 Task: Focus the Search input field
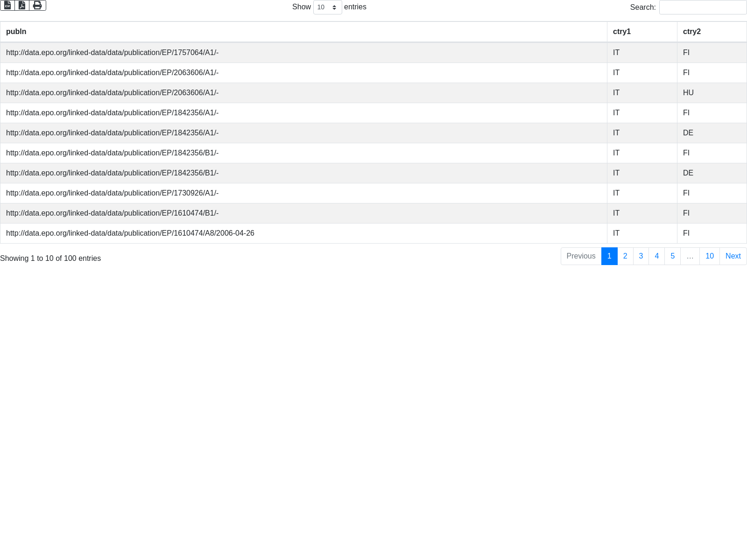pyautogui.click(x=702, y=7)
